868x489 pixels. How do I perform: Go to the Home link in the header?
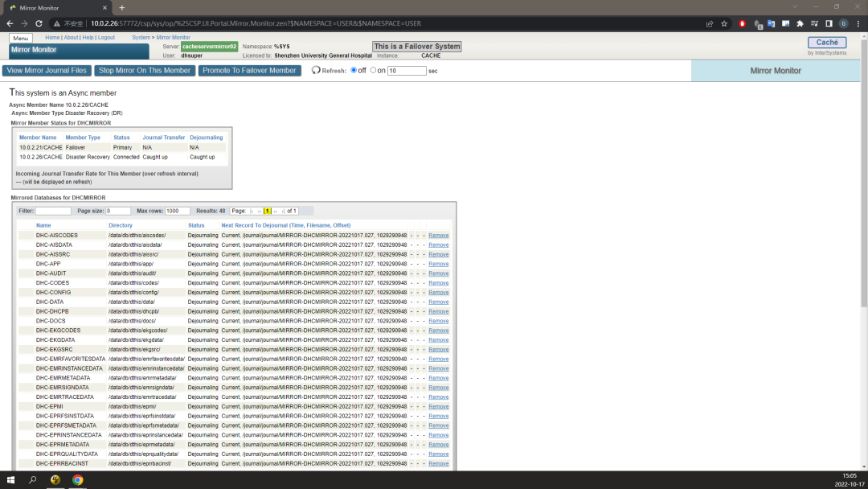click(52, 38)
